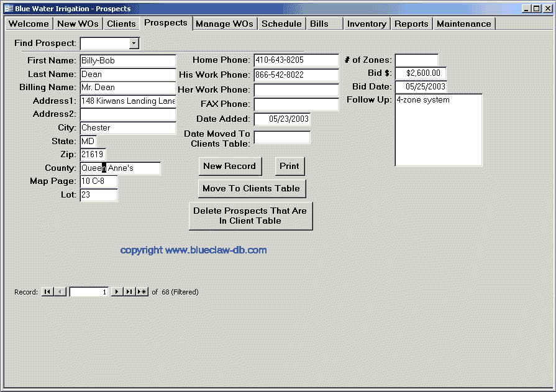The height and width of the screenshot is (392, 556).
Task: Switch to the Welcome tab
Action: tap(29, 24)
